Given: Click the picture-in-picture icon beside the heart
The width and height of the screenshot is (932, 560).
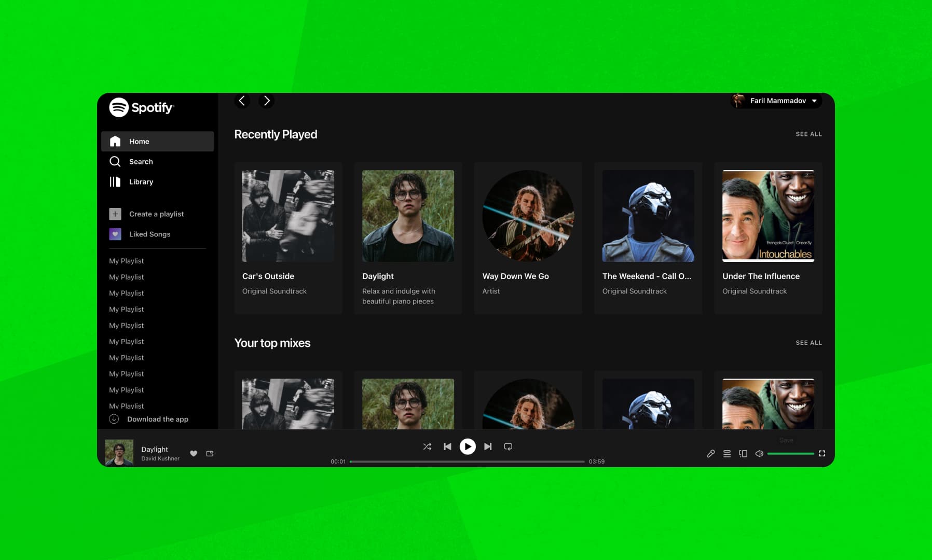Looking at the screenshot, I should click(210, 453).
